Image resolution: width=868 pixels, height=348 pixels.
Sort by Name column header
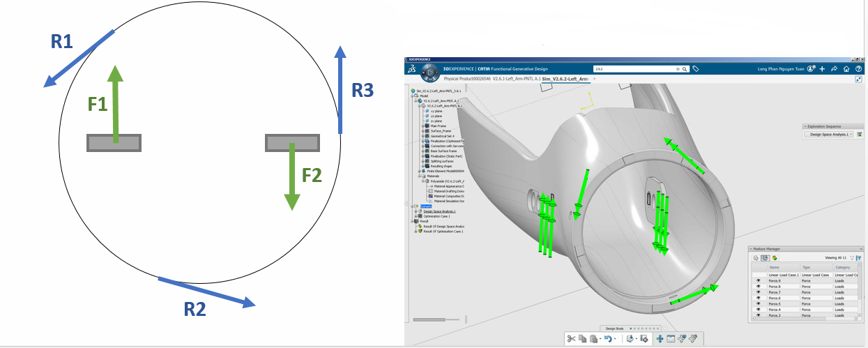[x=775, y=267]
